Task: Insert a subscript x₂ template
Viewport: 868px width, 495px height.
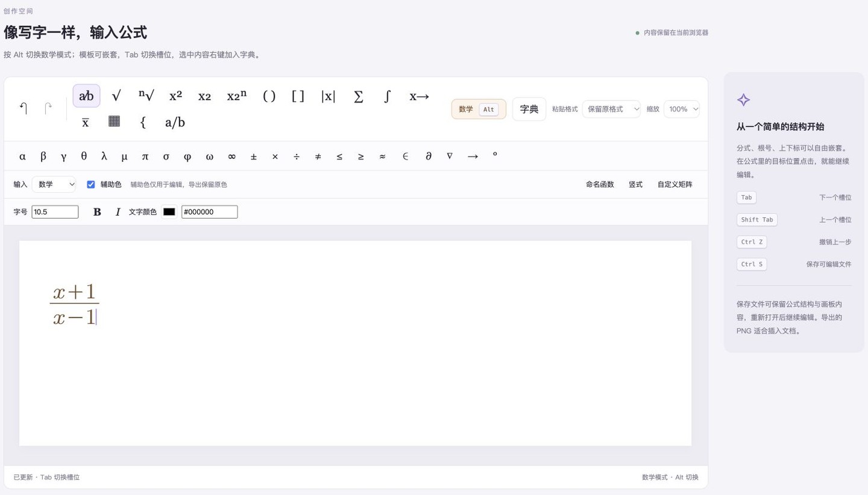Action: click(x=204, y=96)
